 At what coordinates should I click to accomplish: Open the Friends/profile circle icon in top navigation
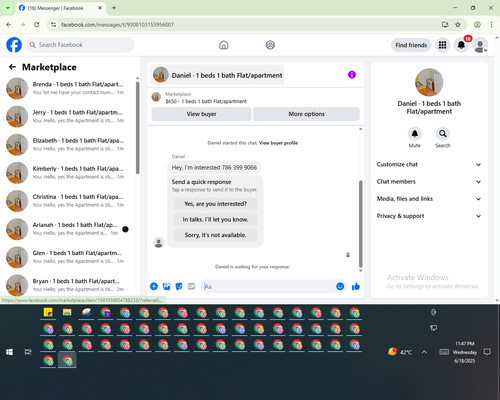pyautogui.click(x=270, y=45)
